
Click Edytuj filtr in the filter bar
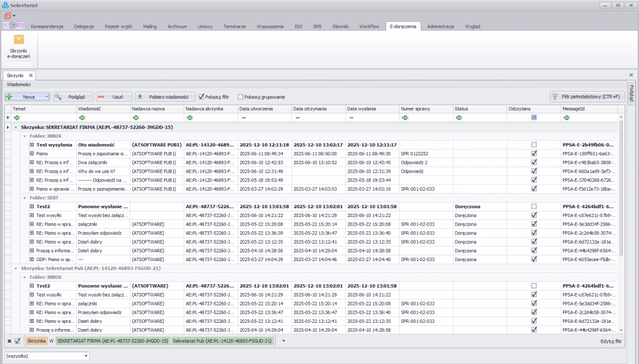[610, 341]
